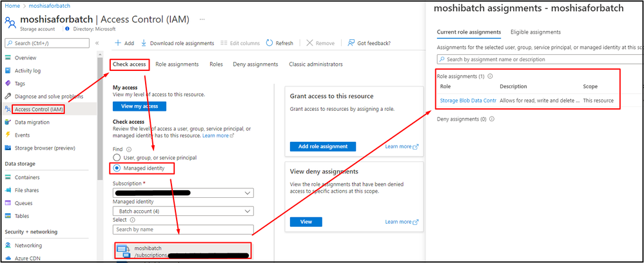Open the Networking icon
The image size is (644, 263).
(x=8, y=246)
